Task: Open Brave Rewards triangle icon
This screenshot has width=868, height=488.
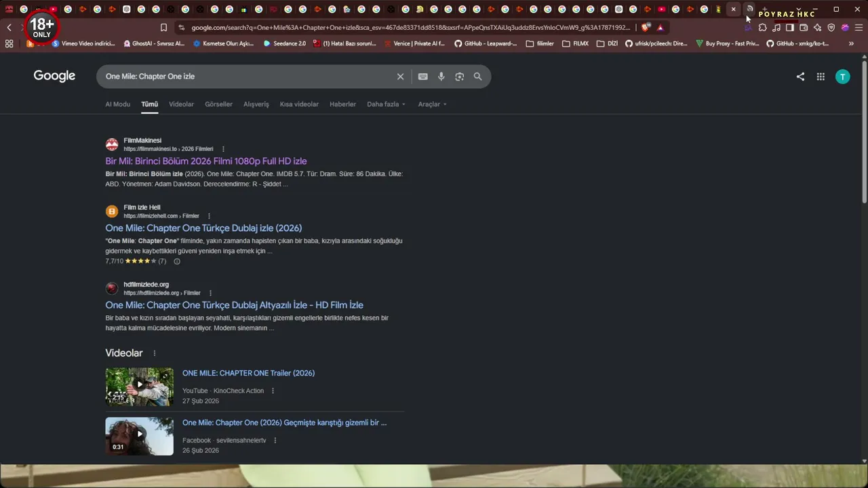Action: click(660, 28)
